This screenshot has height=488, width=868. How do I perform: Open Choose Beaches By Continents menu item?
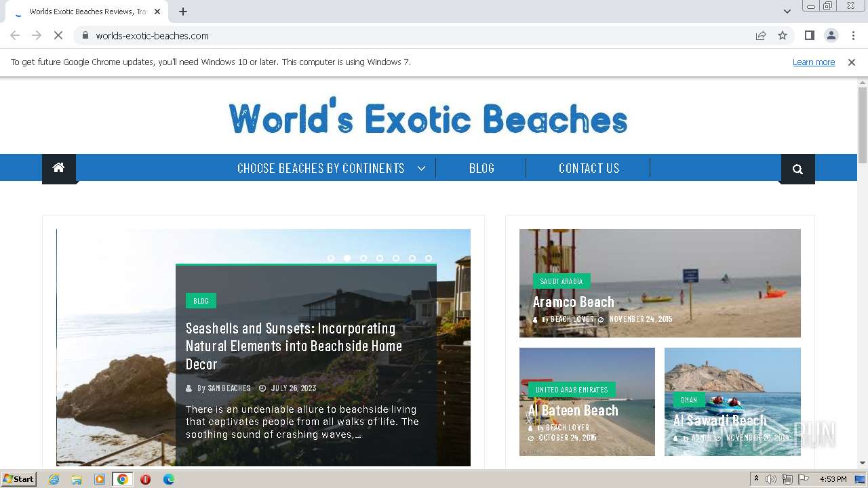[x=321, y=168]
